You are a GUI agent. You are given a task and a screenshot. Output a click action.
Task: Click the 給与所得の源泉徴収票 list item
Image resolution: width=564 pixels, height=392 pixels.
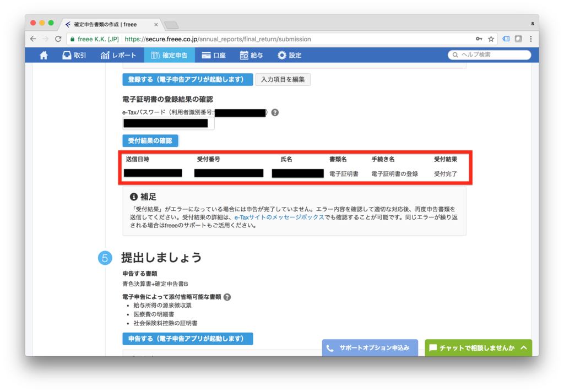(x=162, y=306)
